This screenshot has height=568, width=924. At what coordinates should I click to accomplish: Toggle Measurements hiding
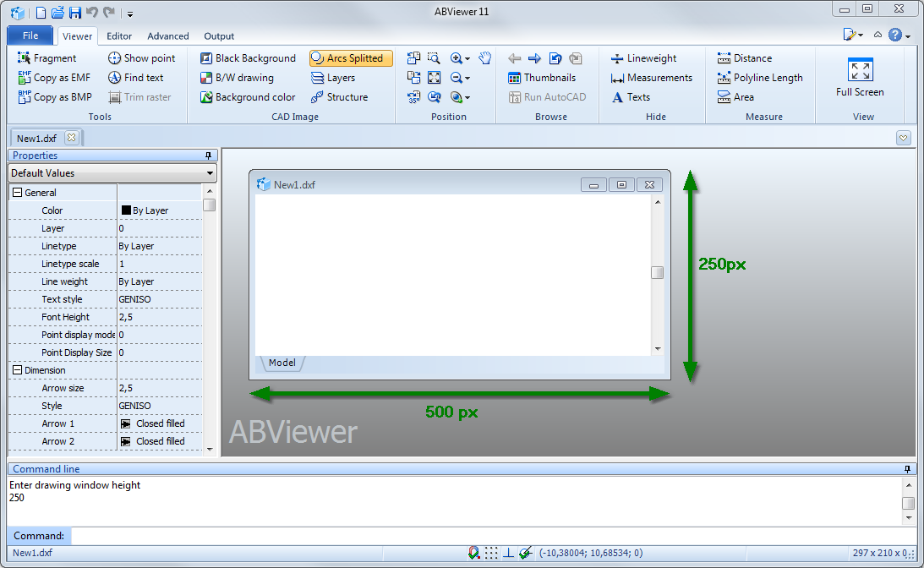(x=651, y=77)
